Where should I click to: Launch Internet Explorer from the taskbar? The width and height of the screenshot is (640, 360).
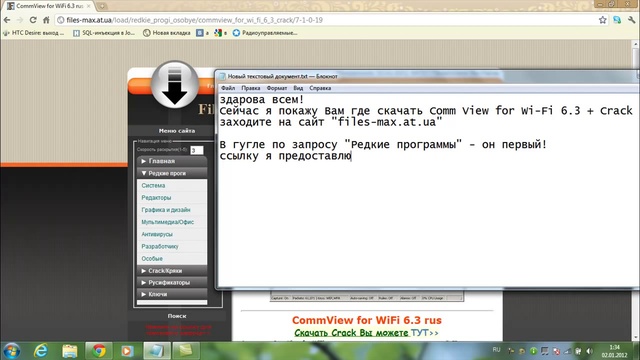40,351
